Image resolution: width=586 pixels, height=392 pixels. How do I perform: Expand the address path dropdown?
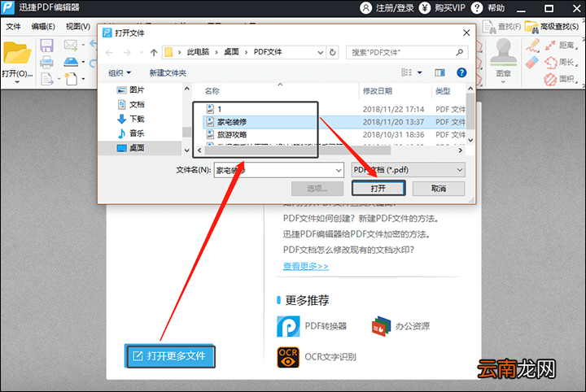coord(321,52)
